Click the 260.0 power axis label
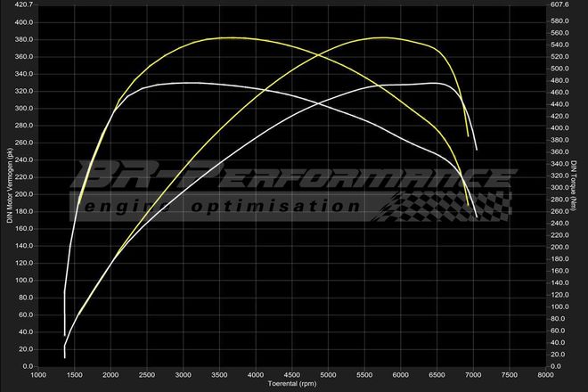 click(24, 143)
